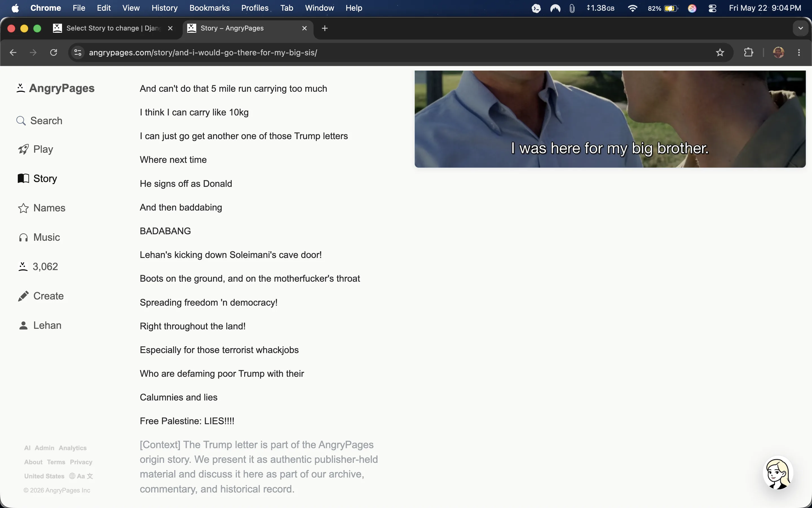The width and height of the screenshot is (812, 508).
Task: Open the History menu
Action: click(x=164, y=8)
